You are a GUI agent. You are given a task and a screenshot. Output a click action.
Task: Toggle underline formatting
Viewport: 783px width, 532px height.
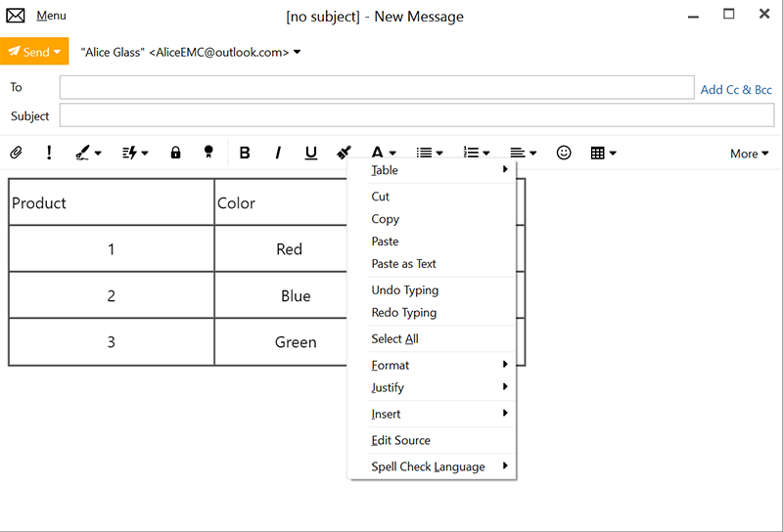pos(310,153)
